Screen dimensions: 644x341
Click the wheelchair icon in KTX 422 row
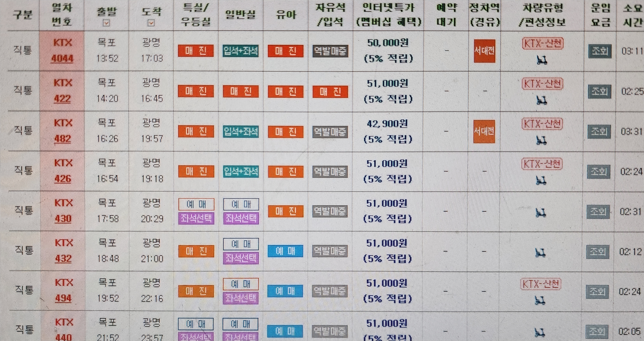542,101
